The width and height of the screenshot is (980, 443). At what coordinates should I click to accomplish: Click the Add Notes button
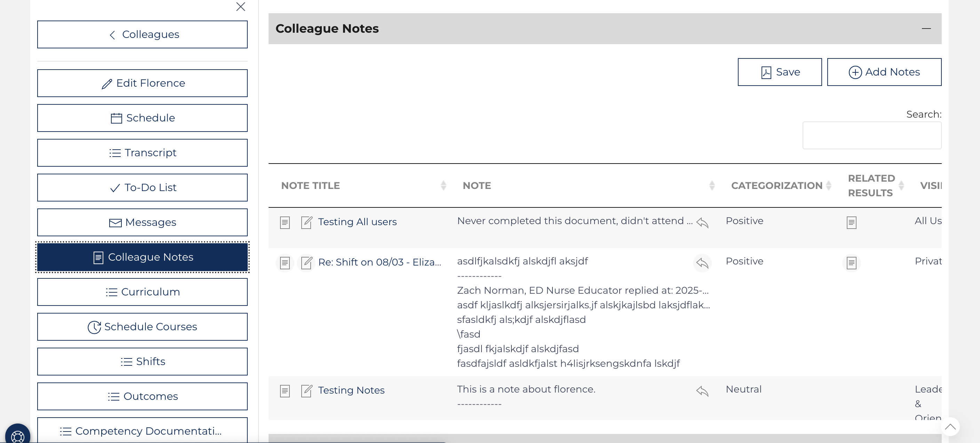coord(884,72)
